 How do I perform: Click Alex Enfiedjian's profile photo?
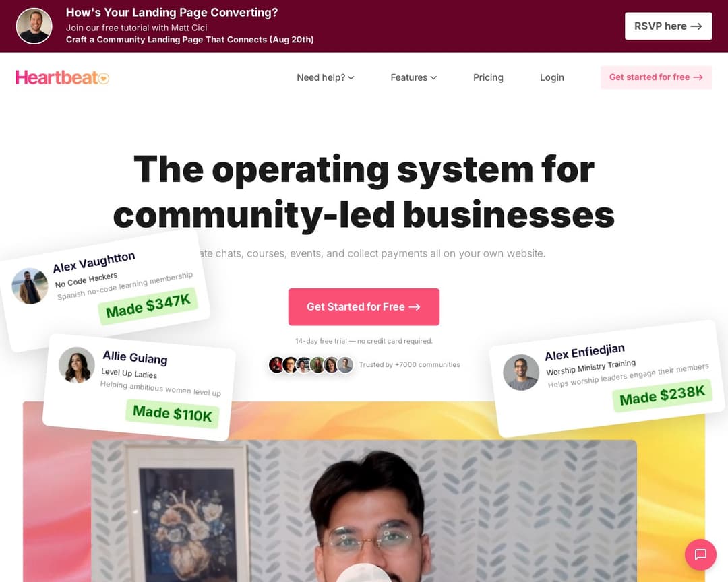[521, 373]
